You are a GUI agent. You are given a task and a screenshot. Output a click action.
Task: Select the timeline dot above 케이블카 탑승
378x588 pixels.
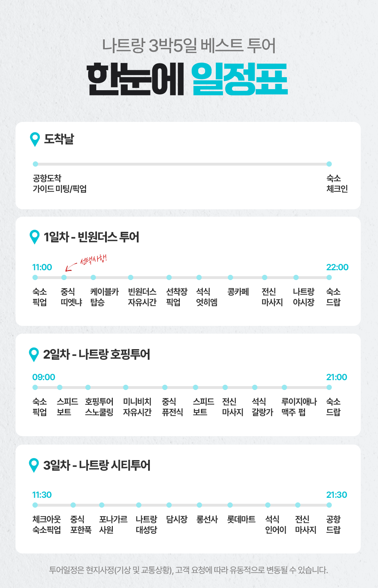coord(93,278)
